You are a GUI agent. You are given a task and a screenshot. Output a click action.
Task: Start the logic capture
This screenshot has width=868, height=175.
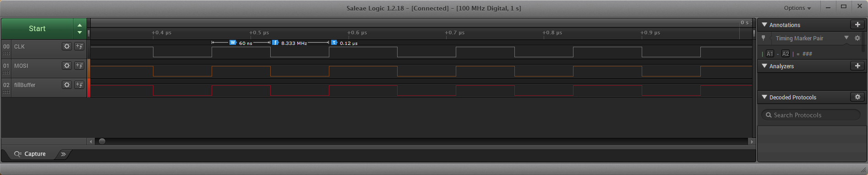37,28
